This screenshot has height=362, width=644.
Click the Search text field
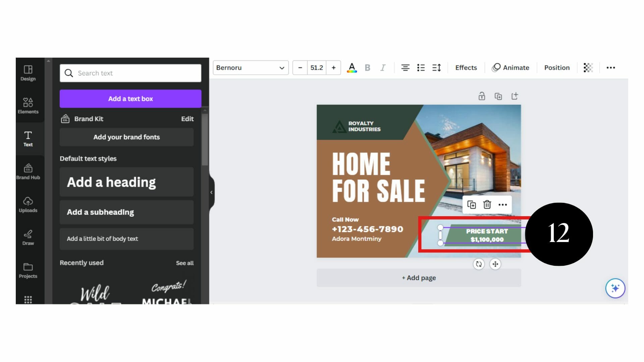pyautogui.click(x=130, y=73)
